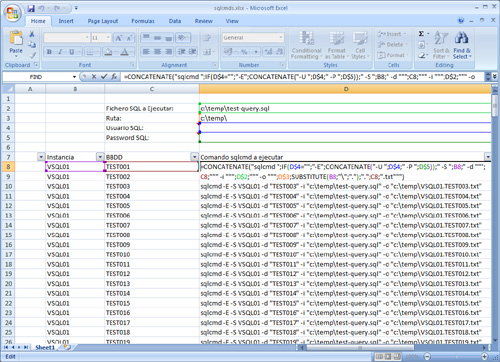Open Format as Table gallery
Viewport: 500px width, 362px height.
pos(336,45)
